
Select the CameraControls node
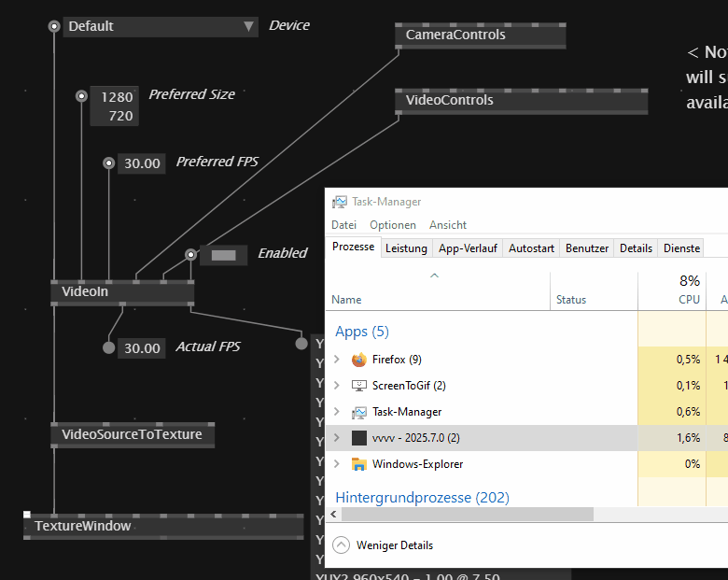click(480, 35)
